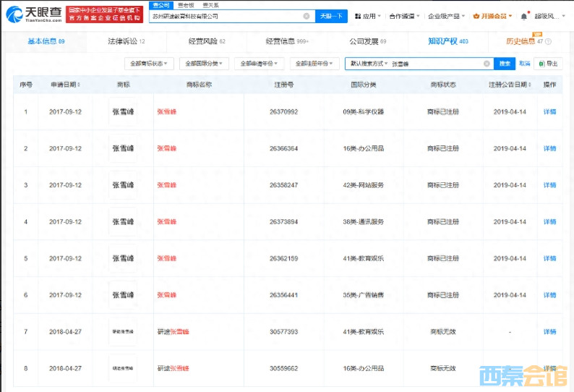This screenshot has width=574, height=392.
Task: Open the 法律诉讼 tab
Action: (x=127, y=41)
